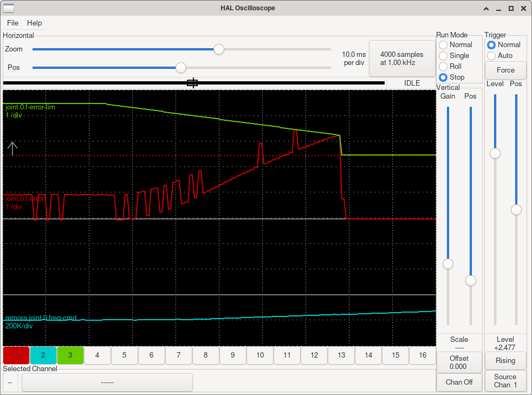Click the vertical Pos slider handle
This screenshot has width=532, height=395.
pyautogui.click(x=471, y=281)
